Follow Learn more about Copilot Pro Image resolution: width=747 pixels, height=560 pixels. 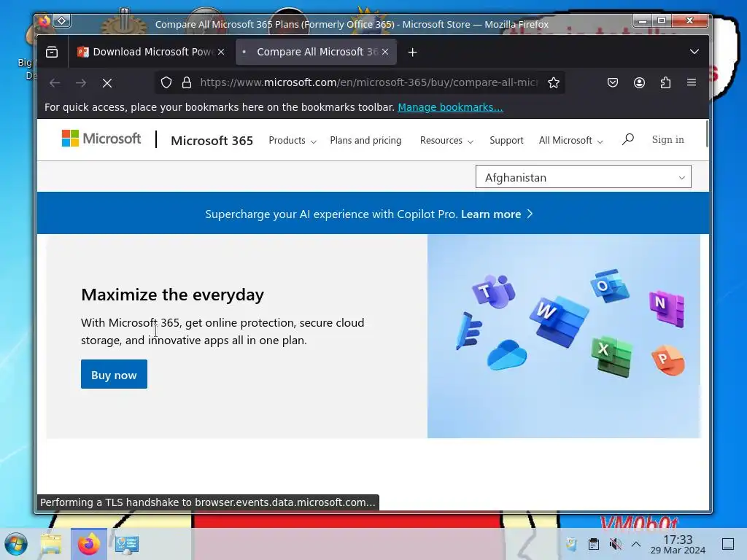(x=496, y=214)
